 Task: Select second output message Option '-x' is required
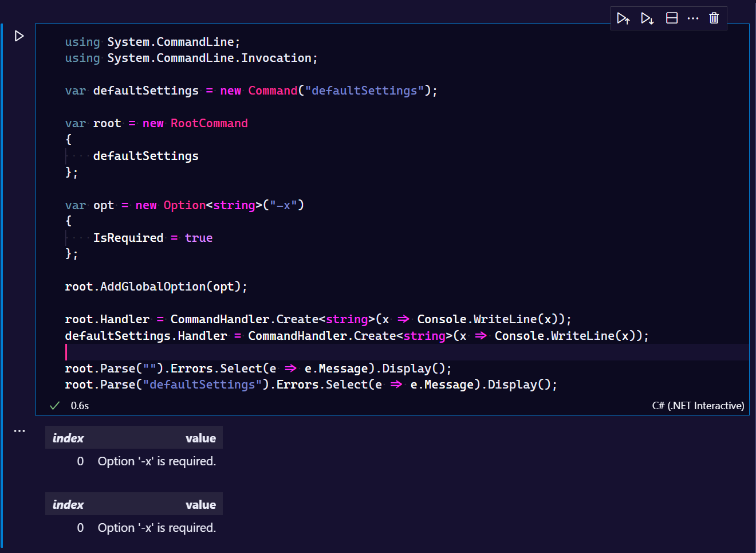[157, 528]
